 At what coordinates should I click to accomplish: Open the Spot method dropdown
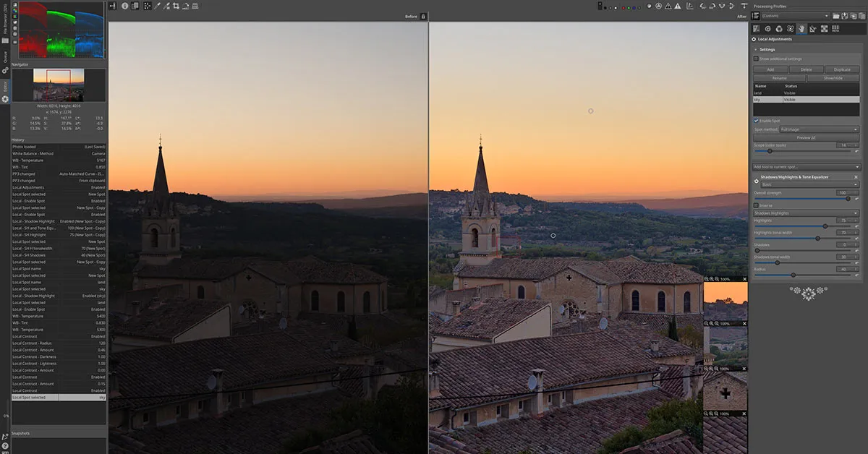(819, 129)
